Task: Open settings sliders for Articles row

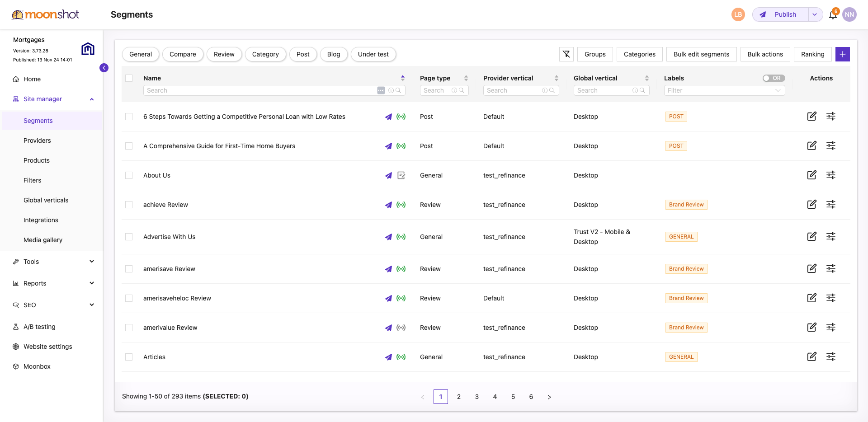Action: (x=831, y=356)
